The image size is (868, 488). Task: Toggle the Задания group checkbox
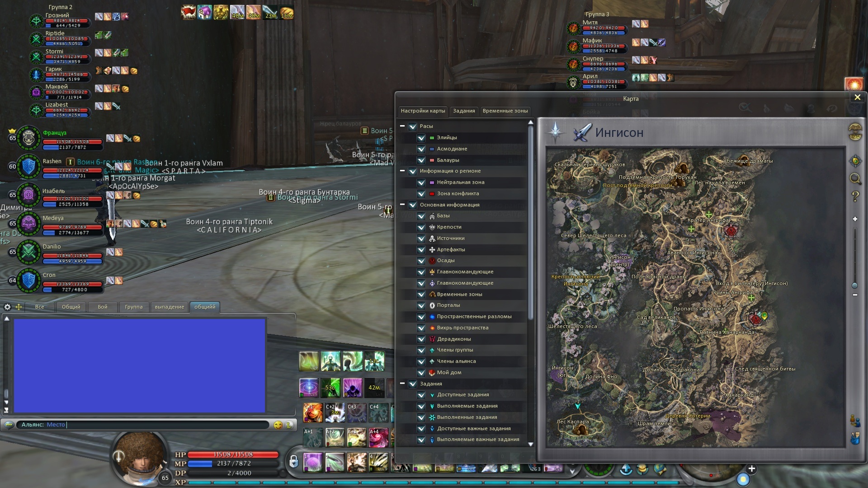[412, 384]
